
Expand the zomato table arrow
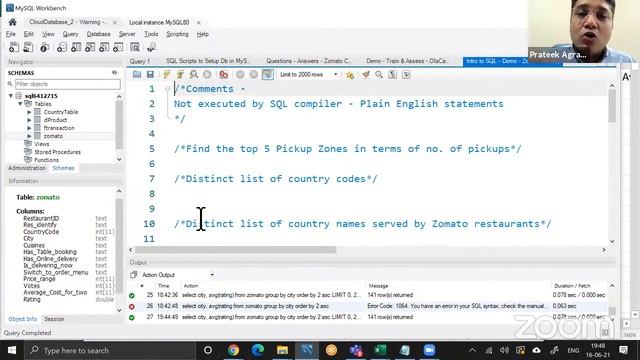click(29, 136)
